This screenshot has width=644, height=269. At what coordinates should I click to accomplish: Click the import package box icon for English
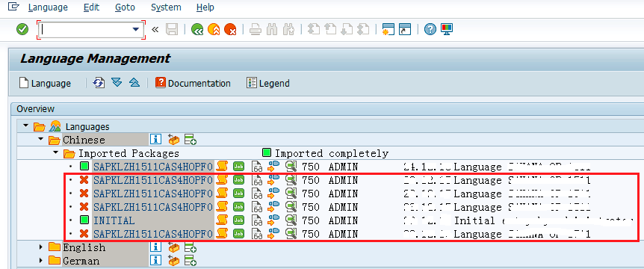pyautogui.click(x=174, y=247)
